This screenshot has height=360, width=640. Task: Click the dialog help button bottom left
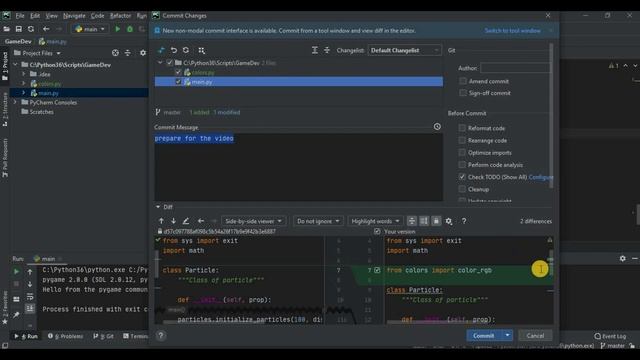click(161, 336)
